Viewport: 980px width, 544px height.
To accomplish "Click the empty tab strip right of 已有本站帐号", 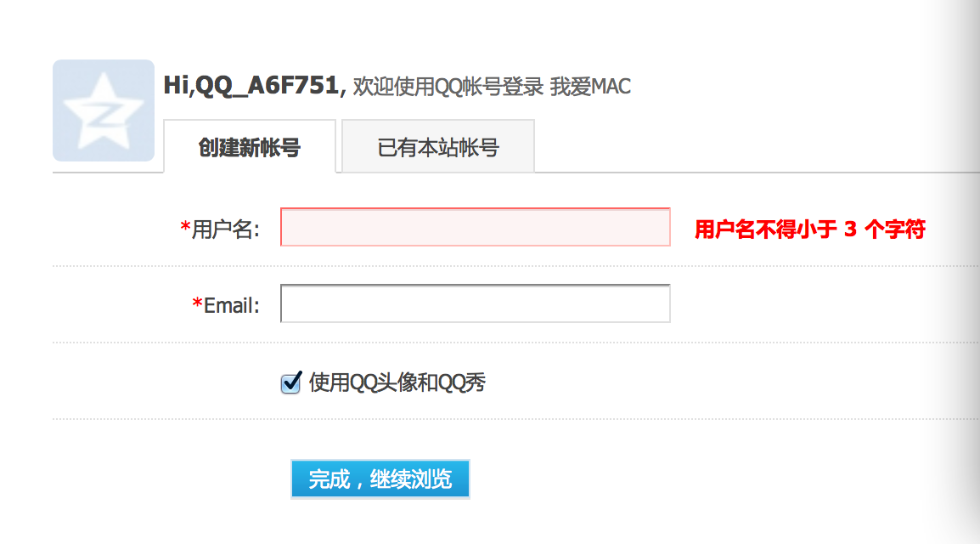I will [747, 153].
